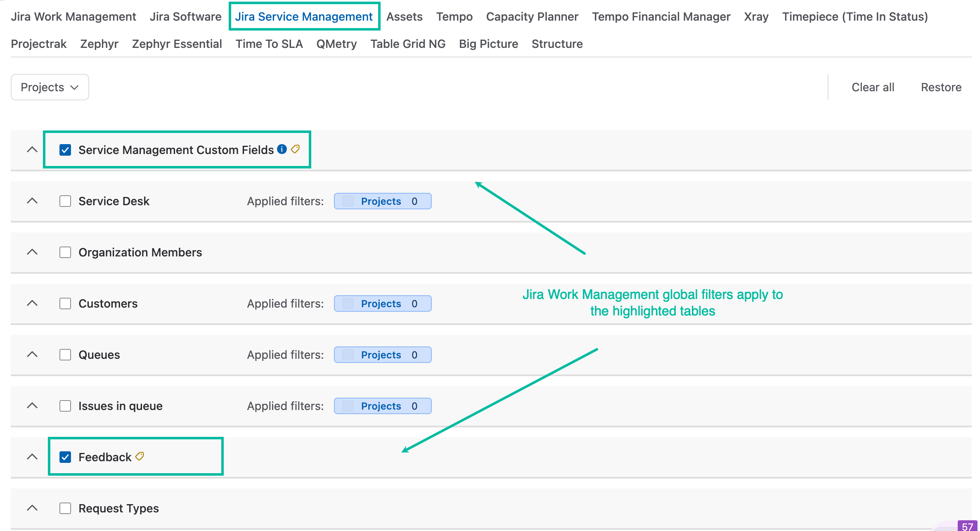Collapse the Feedback row chevron
The width and height of the screenshot is (980, 531).
point(32,457)
